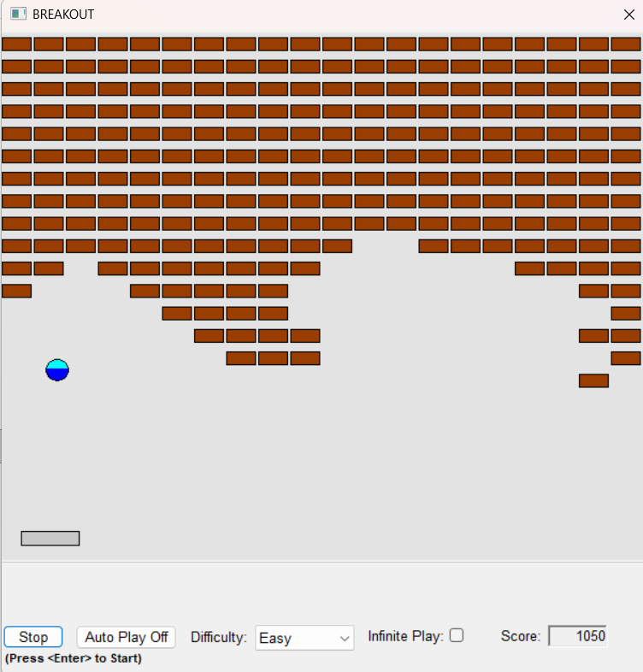This screenshot has height=672, width=643.
Task: Click the gray paddle at the bottom
Action: click(50, 538)
